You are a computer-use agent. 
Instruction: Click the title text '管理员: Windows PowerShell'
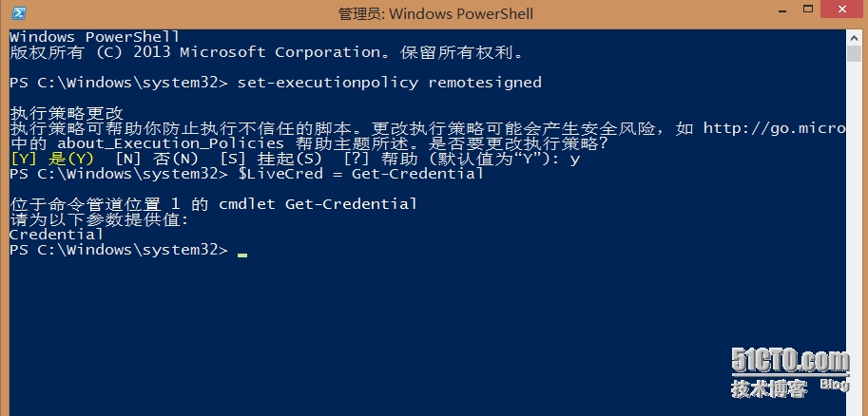(435, 14)
